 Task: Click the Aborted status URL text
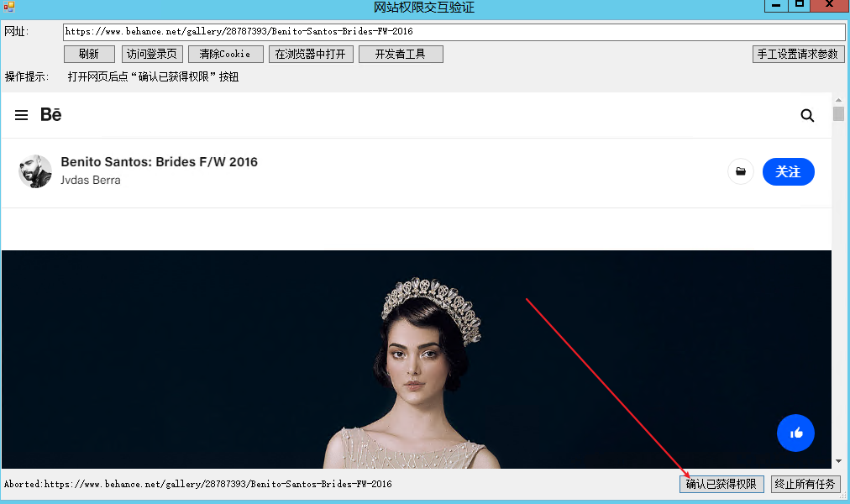(x=198, y=484)
